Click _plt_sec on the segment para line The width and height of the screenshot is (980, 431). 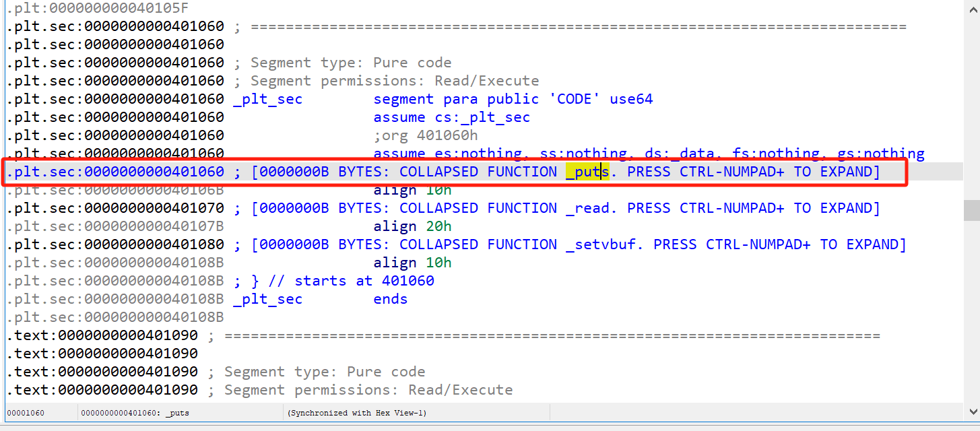[x=267, y=99]
